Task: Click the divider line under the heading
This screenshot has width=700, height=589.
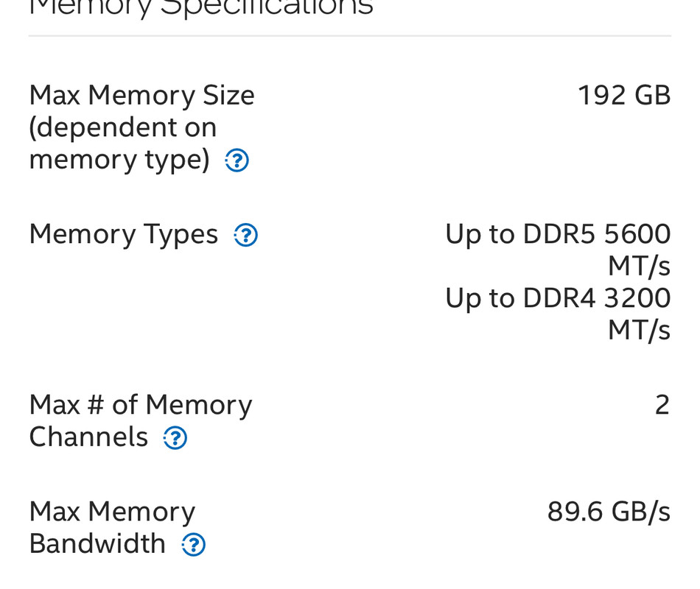Action: coord(350,35)
